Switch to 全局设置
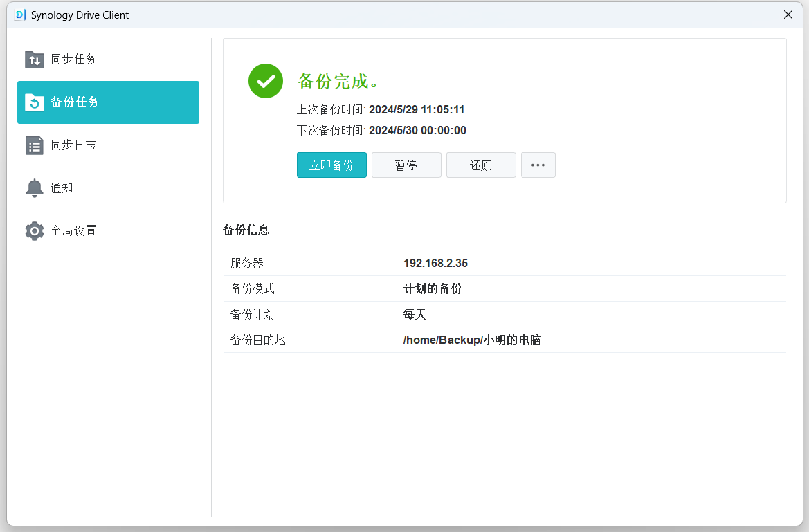 coord(73,231)
